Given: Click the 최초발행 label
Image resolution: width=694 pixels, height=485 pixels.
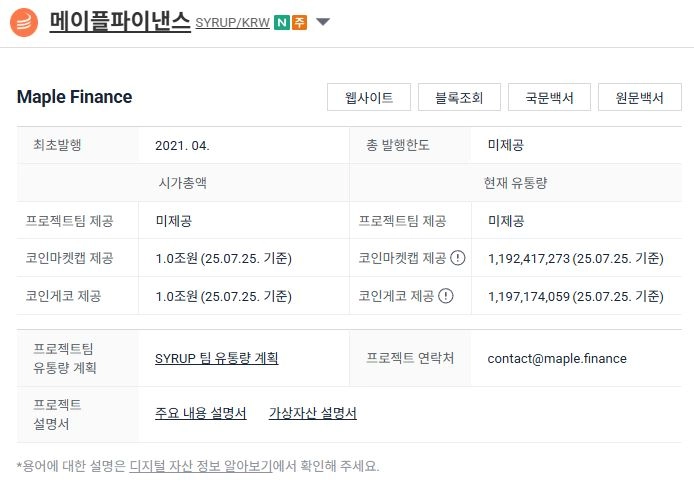Looking at the screenshot, I should point(57,145).
